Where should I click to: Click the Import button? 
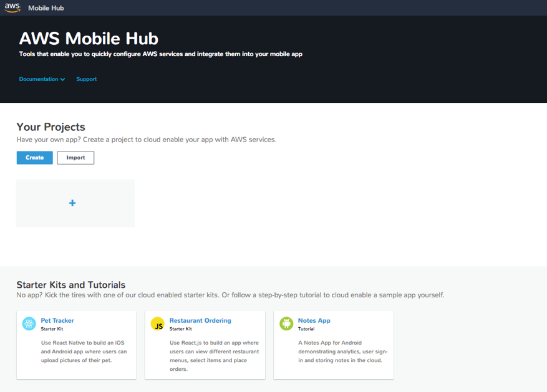click(x=75, y=158)
